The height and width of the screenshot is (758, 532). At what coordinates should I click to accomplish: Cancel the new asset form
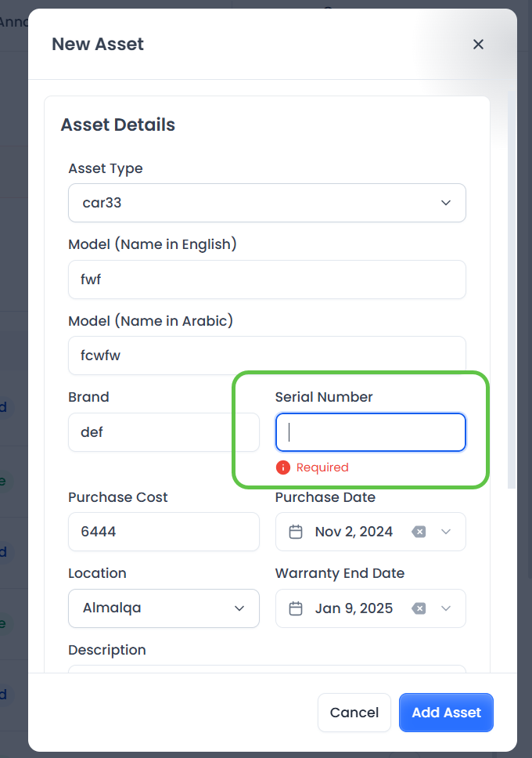point(354,713)
